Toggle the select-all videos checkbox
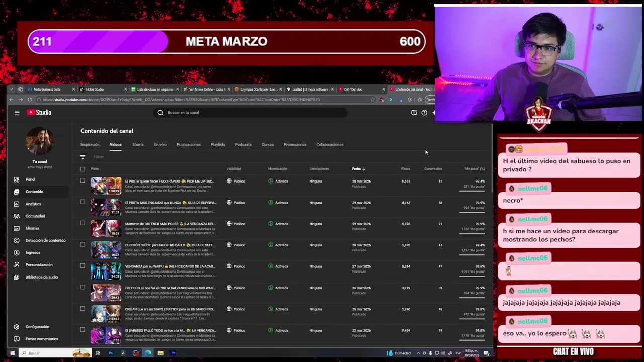Viewport: 644px width, 362px height. point(83,169)
